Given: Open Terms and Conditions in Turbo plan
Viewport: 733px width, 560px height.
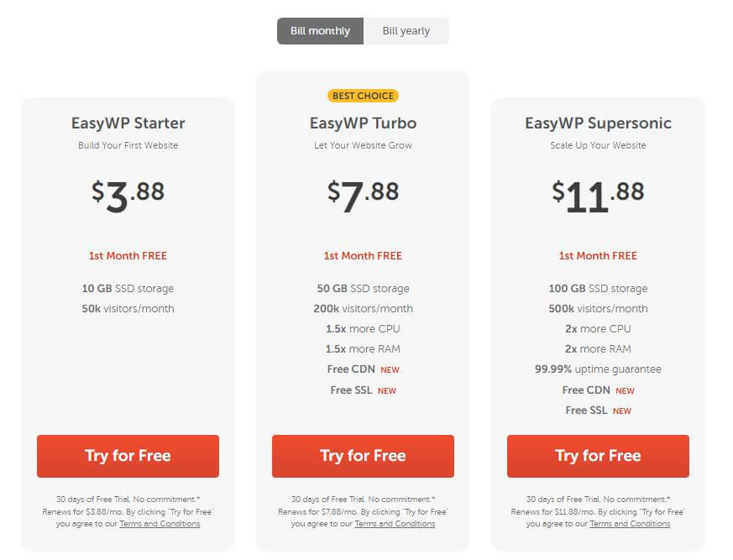Looking at the screenshot, I should click(x=395, y=524).
